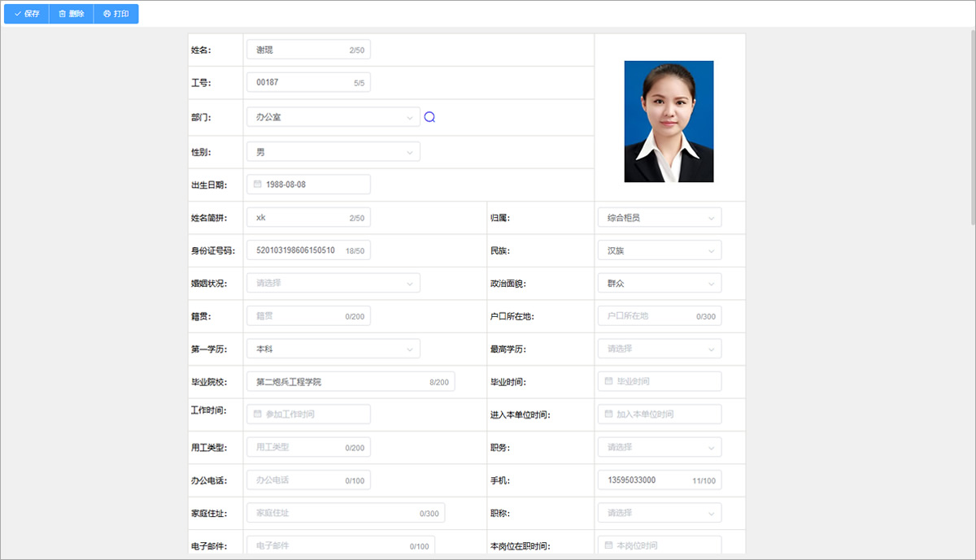Open the 部门 dropdown showing 办公室
This screenshot has height=560, width=976.
point(333,117)
